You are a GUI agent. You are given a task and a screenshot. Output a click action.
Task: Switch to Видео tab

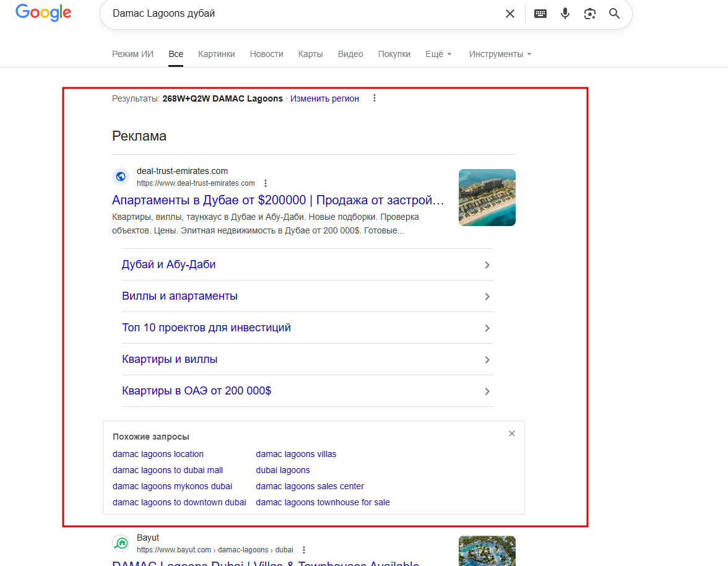[350, 54]
